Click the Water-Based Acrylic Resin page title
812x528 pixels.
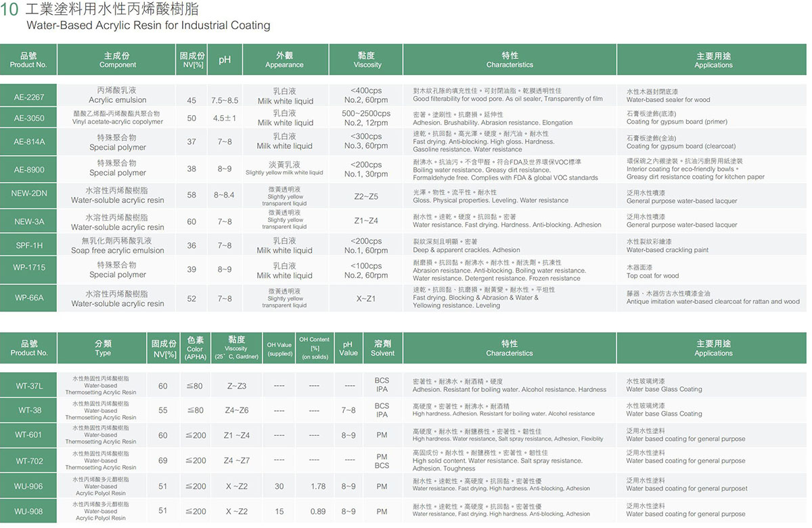148,26
